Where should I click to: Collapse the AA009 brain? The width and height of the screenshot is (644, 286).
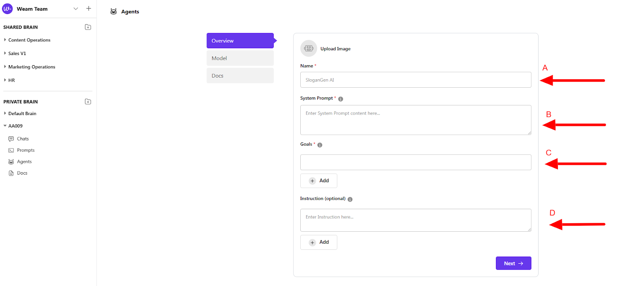click(5, 126)
